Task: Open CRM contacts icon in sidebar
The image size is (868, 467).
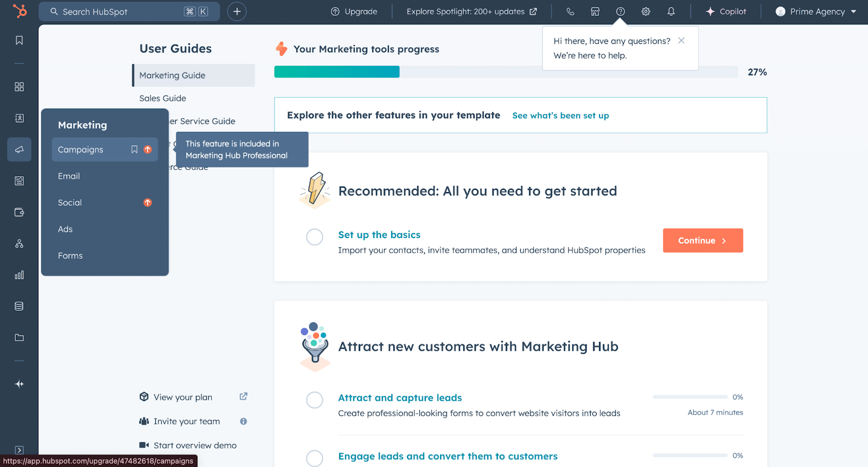Action: pos(19,118)
